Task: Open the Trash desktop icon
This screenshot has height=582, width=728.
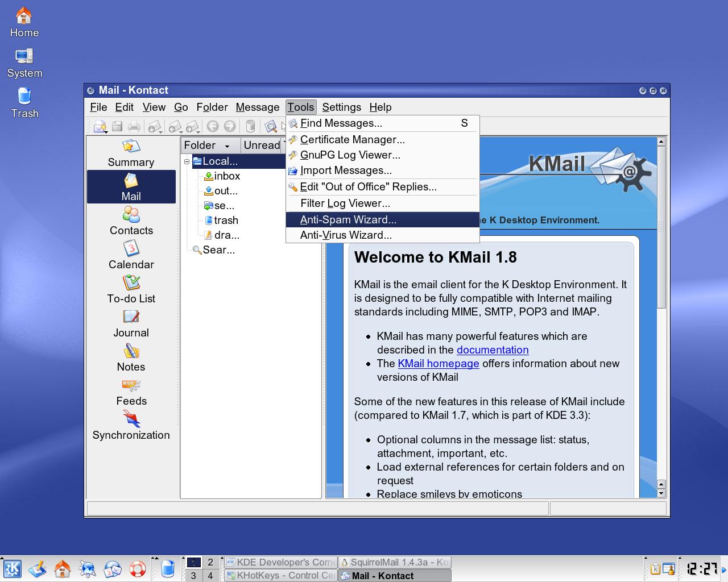Action: pyautogui.click(x=24, y=103)
